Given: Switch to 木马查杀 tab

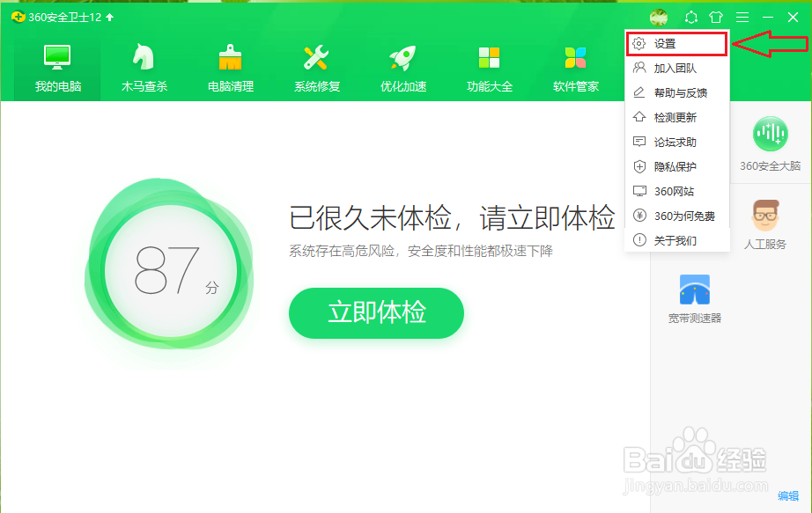Looking at the screenshot, I should [144, 69].
